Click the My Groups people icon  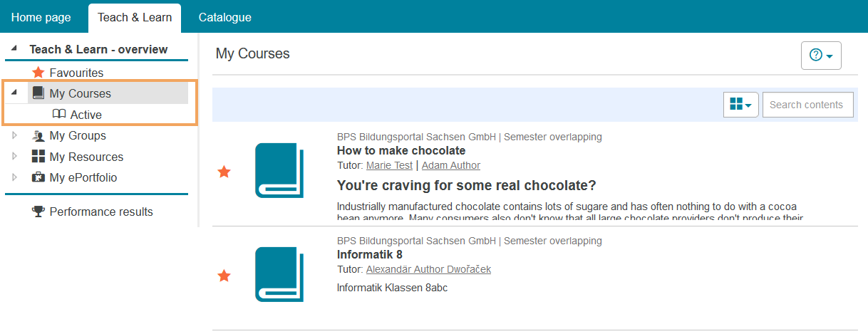(38, 135)
